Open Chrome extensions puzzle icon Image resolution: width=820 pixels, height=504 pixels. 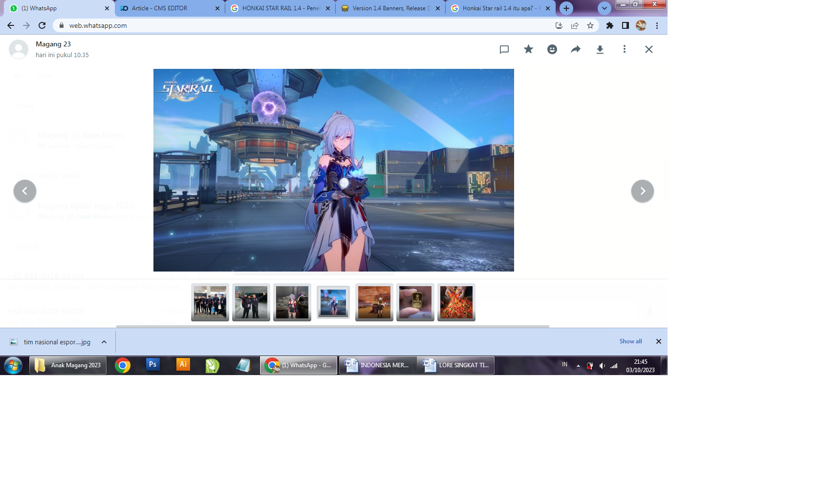coord(610,25)
